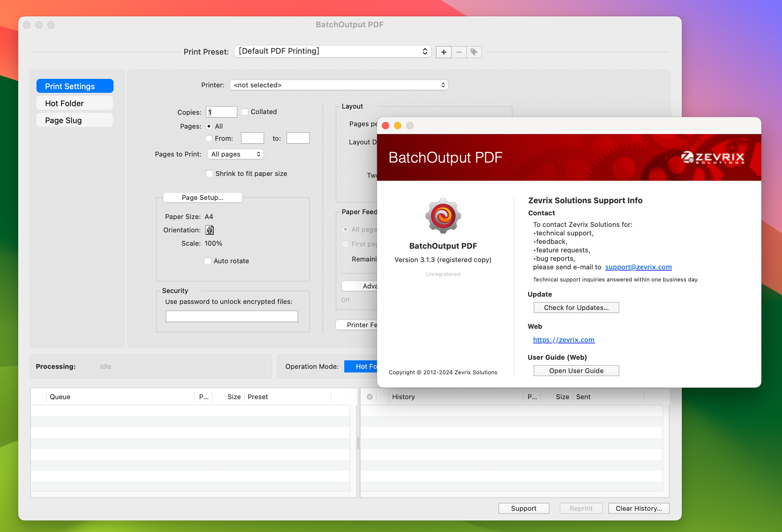Check Shrink to fit paper size
Viewport: 782px width, 532px height.
209,173
